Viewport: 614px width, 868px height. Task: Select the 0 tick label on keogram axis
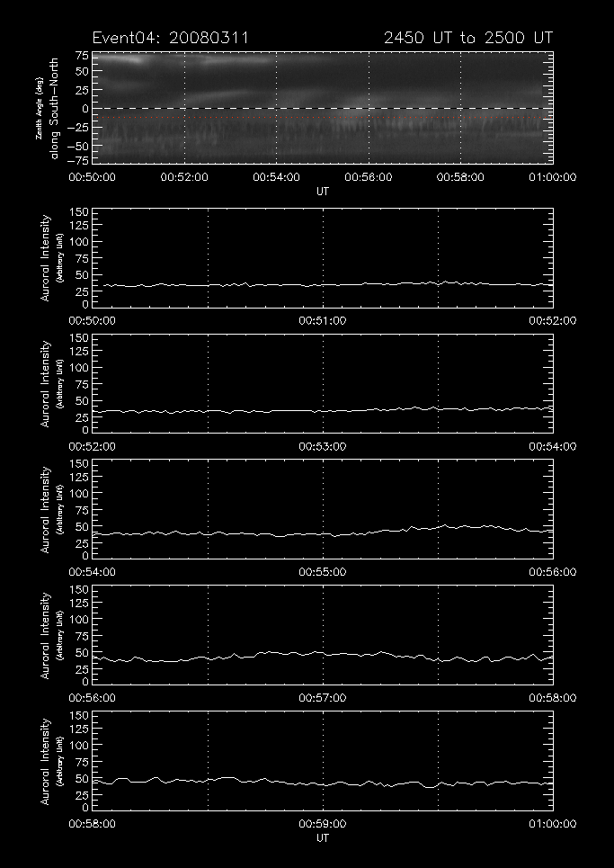pyautogui.click(x=85, y=109)
